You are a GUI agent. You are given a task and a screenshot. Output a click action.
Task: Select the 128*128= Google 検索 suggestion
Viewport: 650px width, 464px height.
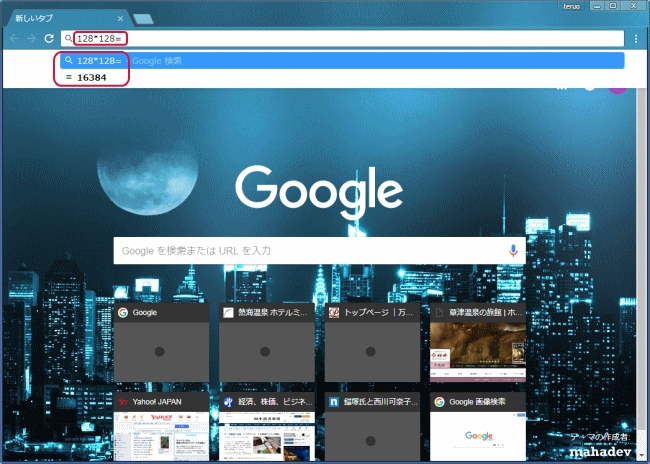click(342, 61)
